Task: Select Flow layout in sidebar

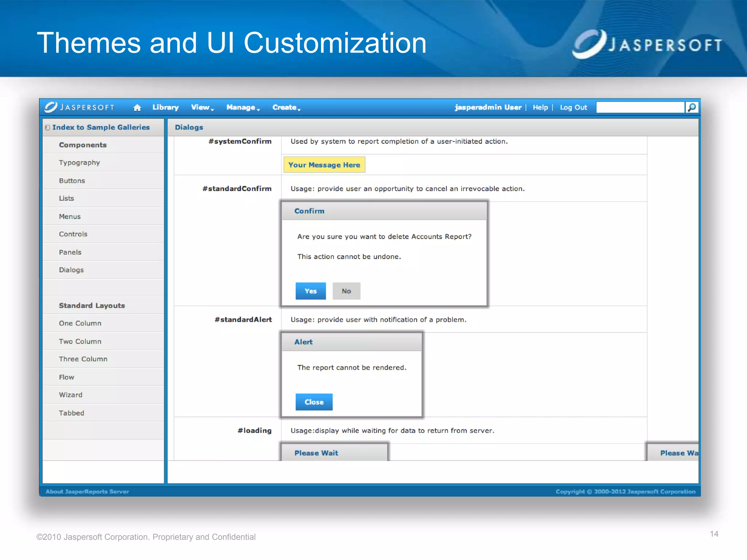Action: click(x=103, y=377)
